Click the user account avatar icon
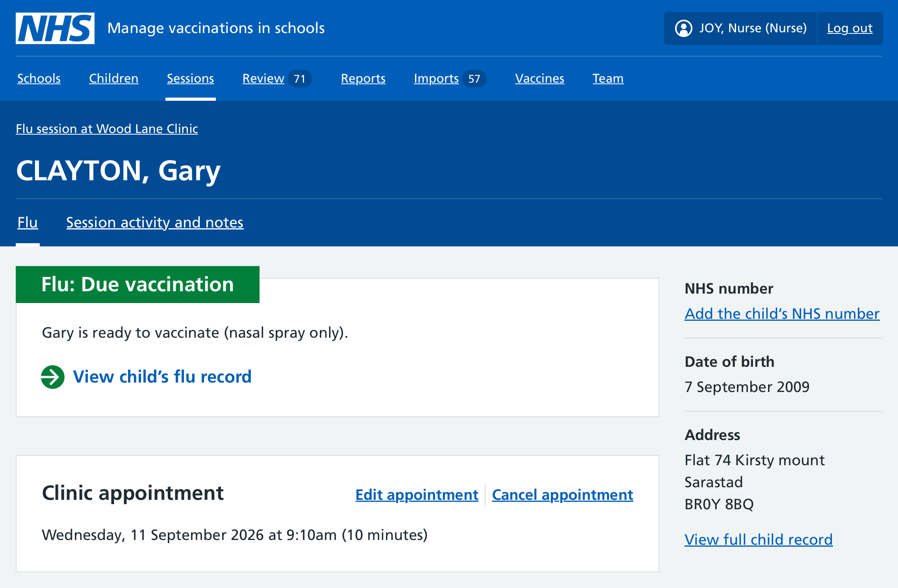The height and width of the screenshot is (588, 898). click(x=683, y=28)
